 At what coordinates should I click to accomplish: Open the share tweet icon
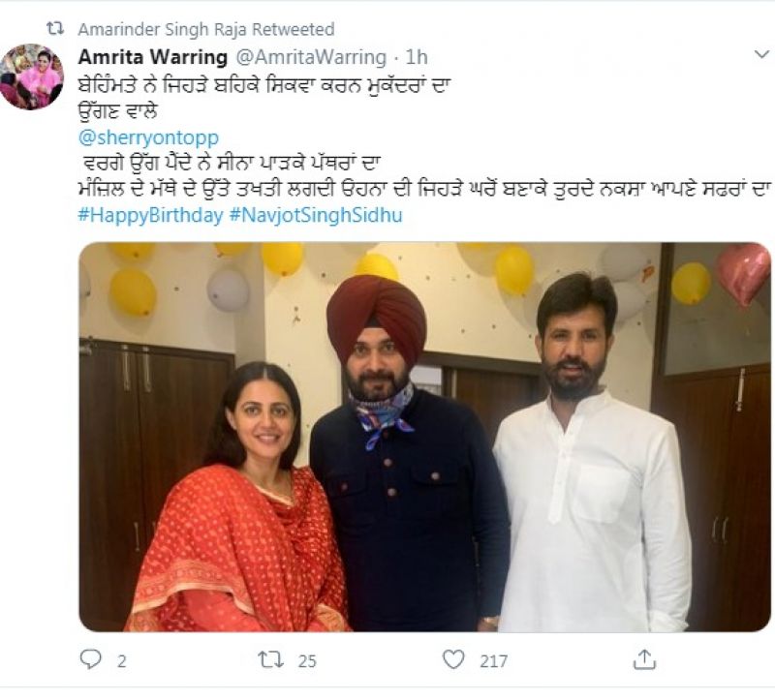coord(644,659)
